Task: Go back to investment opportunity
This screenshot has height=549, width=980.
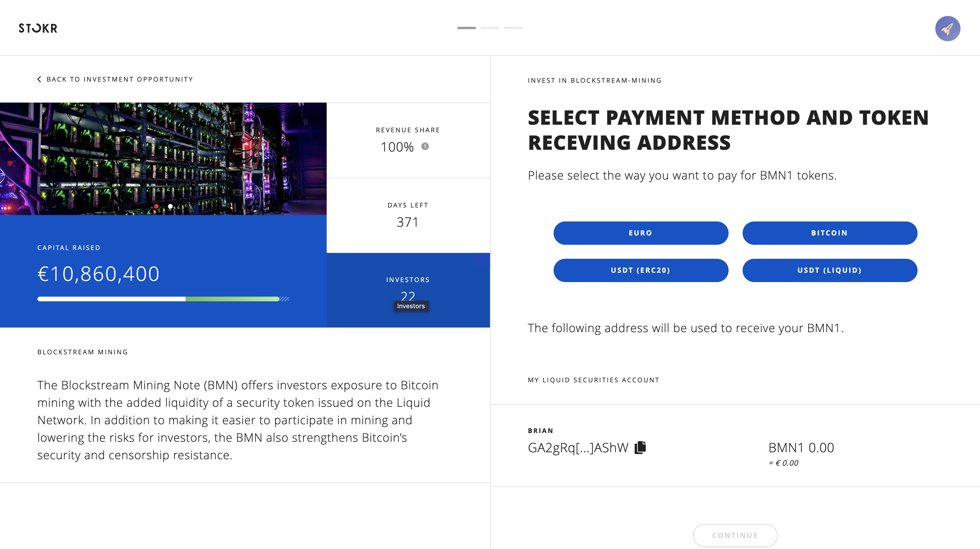Action: click(x=120, y=79)
